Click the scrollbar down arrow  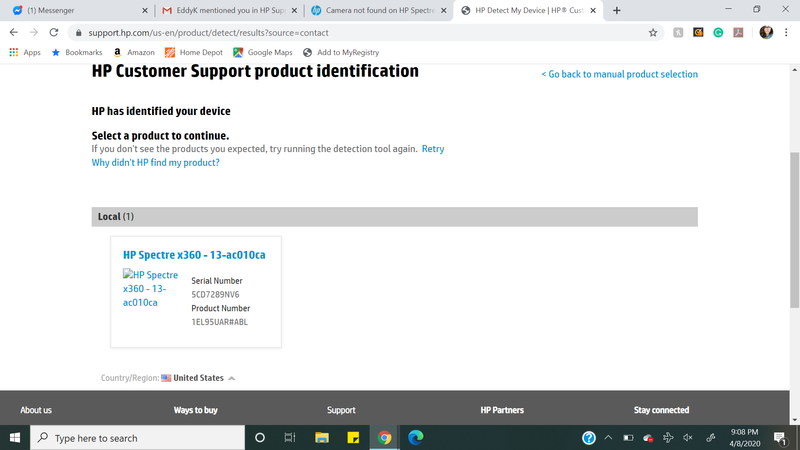pyautogui.click(x=795, y=420)
